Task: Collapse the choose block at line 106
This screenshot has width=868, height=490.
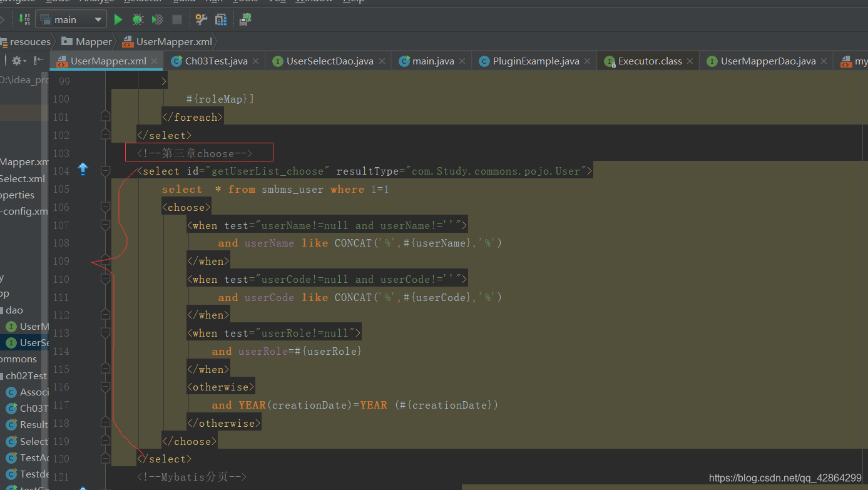Action: click(105, 207)
